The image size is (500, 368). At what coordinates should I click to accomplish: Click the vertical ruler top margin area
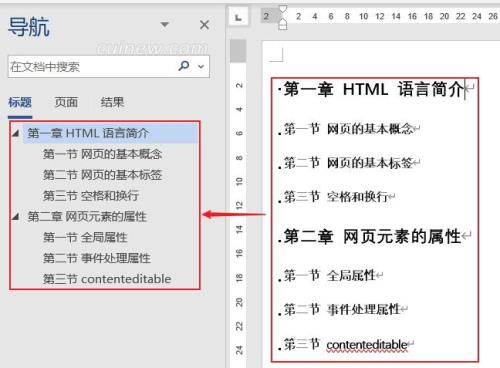[238, 51]
